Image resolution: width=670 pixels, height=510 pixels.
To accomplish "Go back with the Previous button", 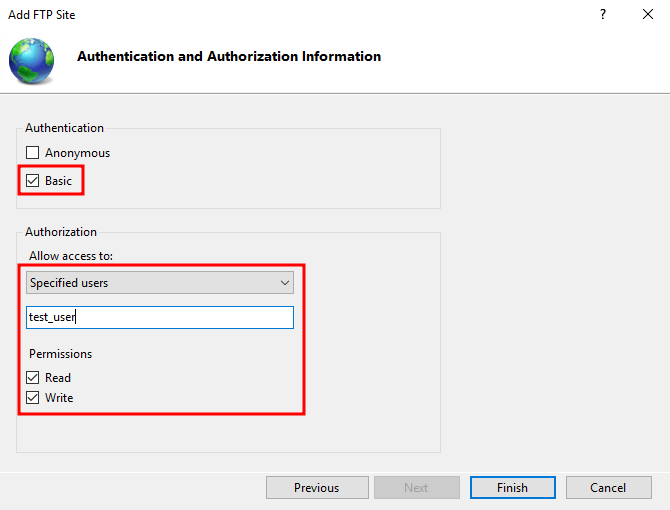I will pos(317,488).
